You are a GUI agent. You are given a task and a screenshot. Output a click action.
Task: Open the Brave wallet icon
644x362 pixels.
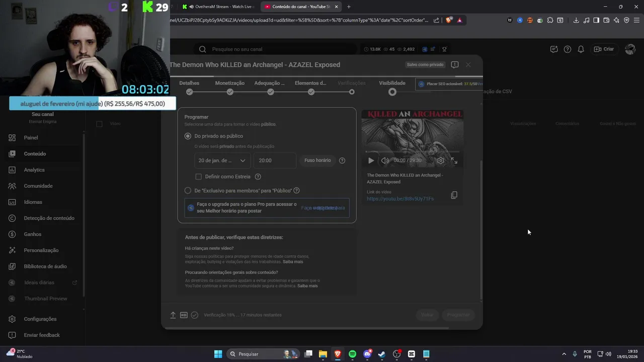pos(606,20)
